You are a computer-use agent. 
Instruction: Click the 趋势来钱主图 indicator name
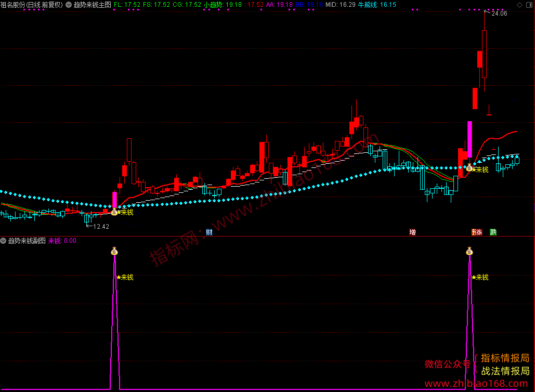pos(92,5)
